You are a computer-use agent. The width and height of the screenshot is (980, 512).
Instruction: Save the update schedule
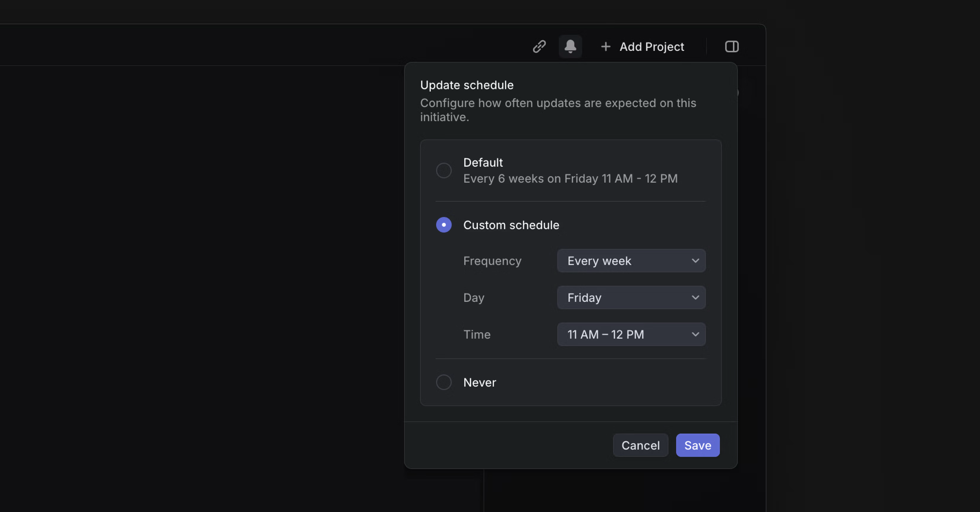point(697,445)
